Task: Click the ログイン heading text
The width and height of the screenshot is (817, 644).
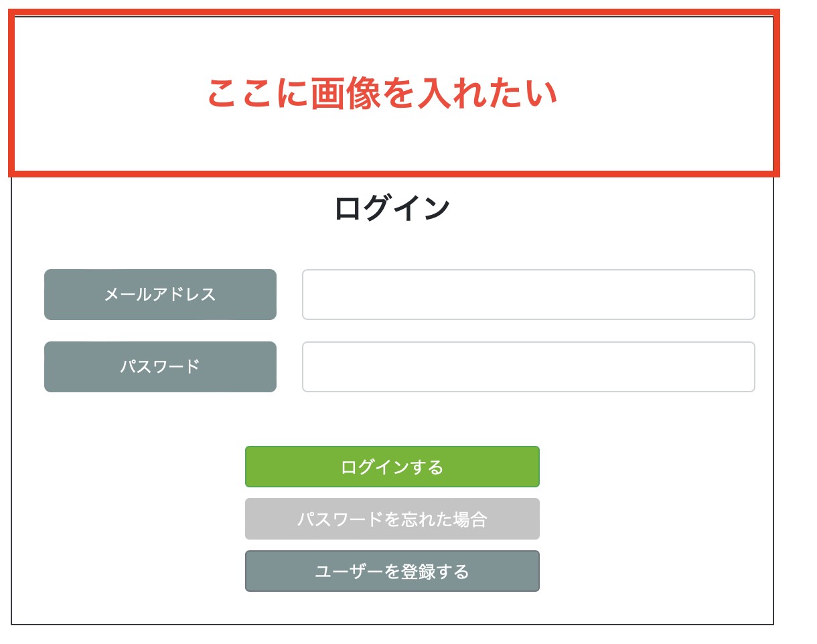Action: pos(392,208)
